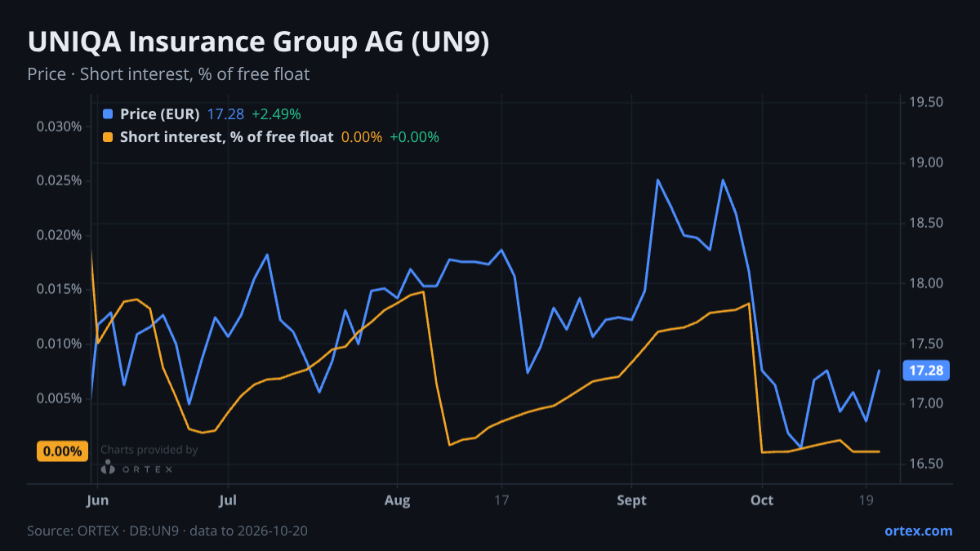The width and height of the screenshot is (980, 551).
Task: Click the 19.00 right axis label
Action: click(x=926, y=162)
